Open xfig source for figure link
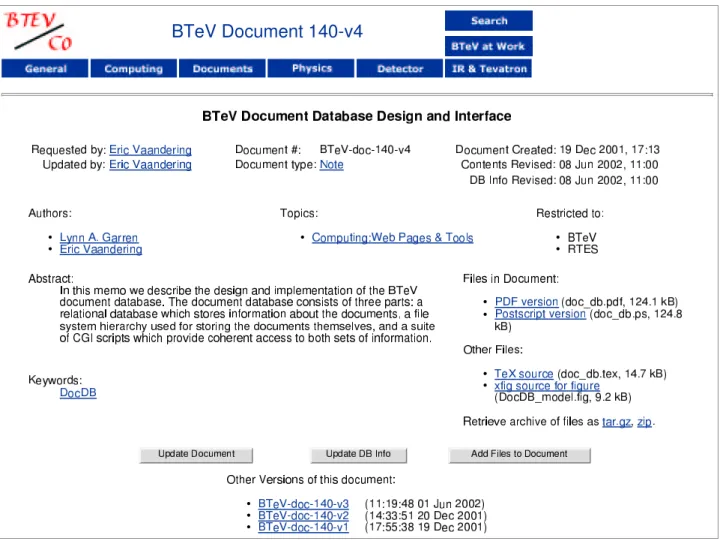The height and width of the screenshot is (541, 723). pos(547,386)
